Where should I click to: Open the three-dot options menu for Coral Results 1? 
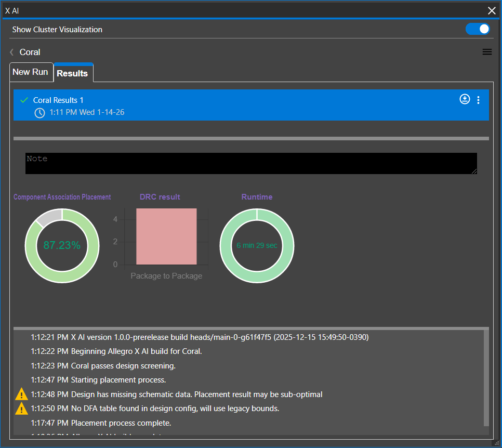pos(478,100)
